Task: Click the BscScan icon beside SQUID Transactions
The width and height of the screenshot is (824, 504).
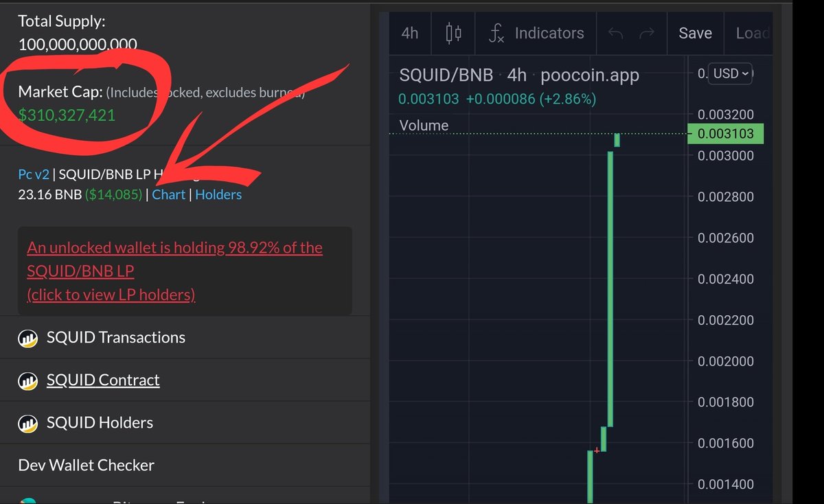Action: pyautogui.click(x=27, y=338)
